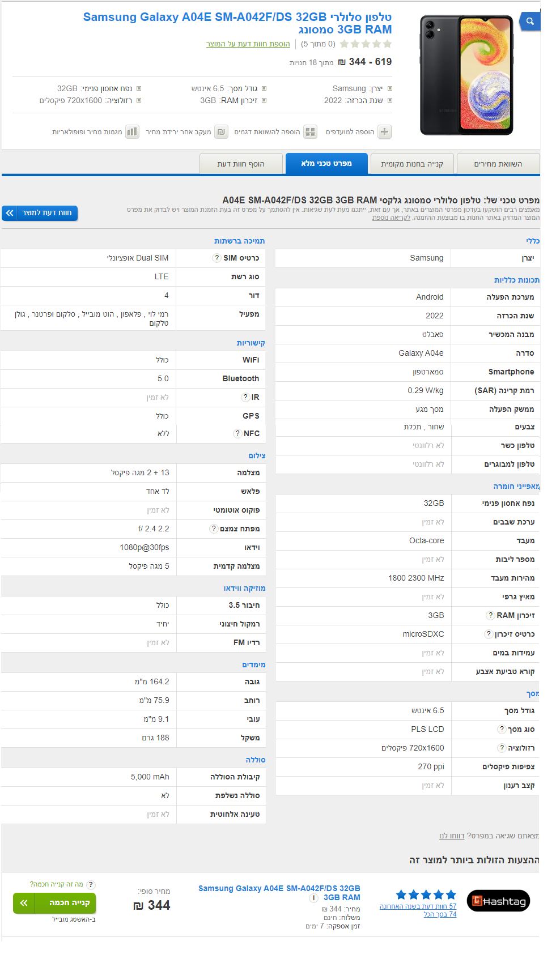Click the price-drop tracking icon מעקב אחר ירידת מחיר

pos(222,132)
